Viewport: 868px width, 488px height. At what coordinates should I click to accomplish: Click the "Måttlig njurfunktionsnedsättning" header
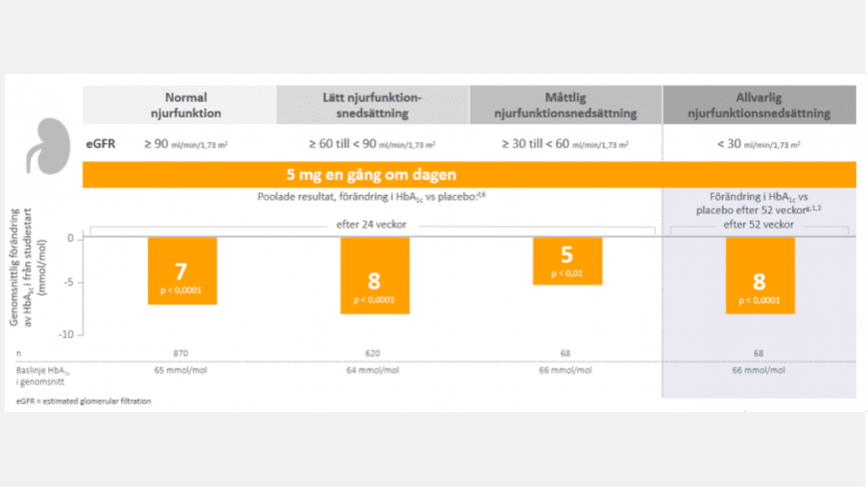pos(565,105)
